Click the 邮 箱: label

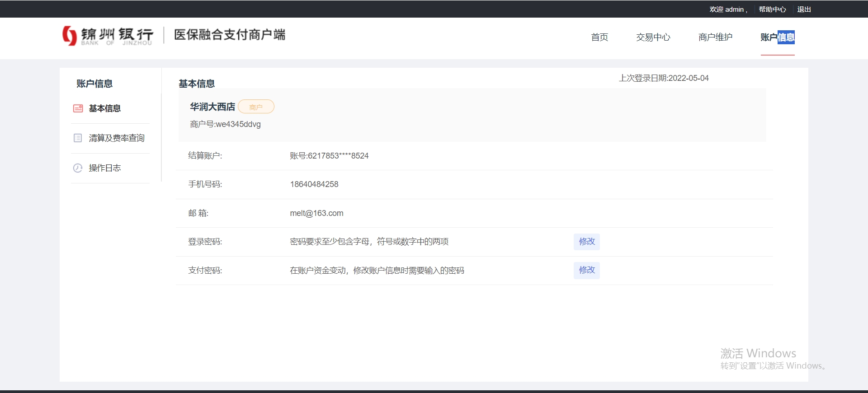[198, 213]
